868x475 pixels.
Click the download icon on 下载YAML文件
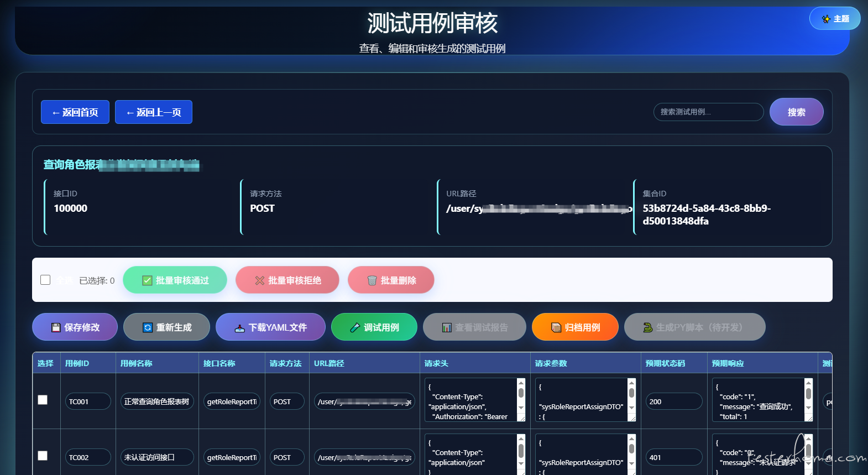(x=239, y=328)
